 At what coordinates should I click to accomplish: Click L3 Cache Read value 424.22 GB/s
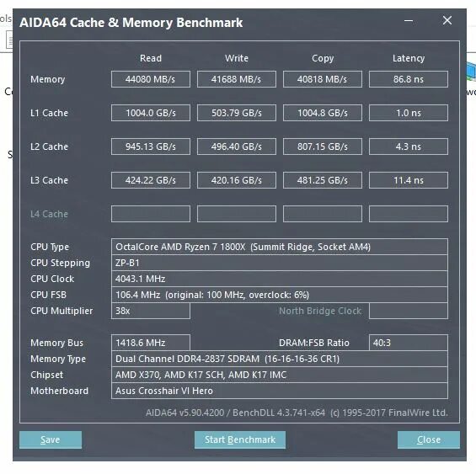(x=151, y=180)
